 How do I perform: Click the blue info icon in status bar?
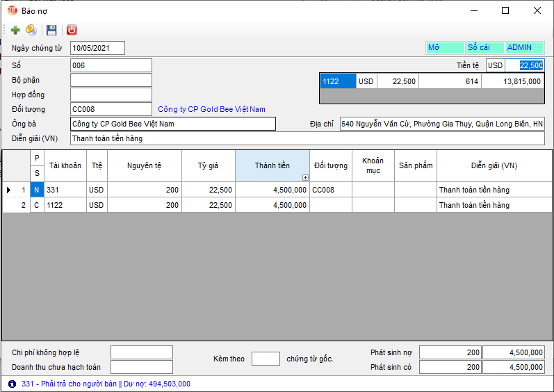pos(12,384)
